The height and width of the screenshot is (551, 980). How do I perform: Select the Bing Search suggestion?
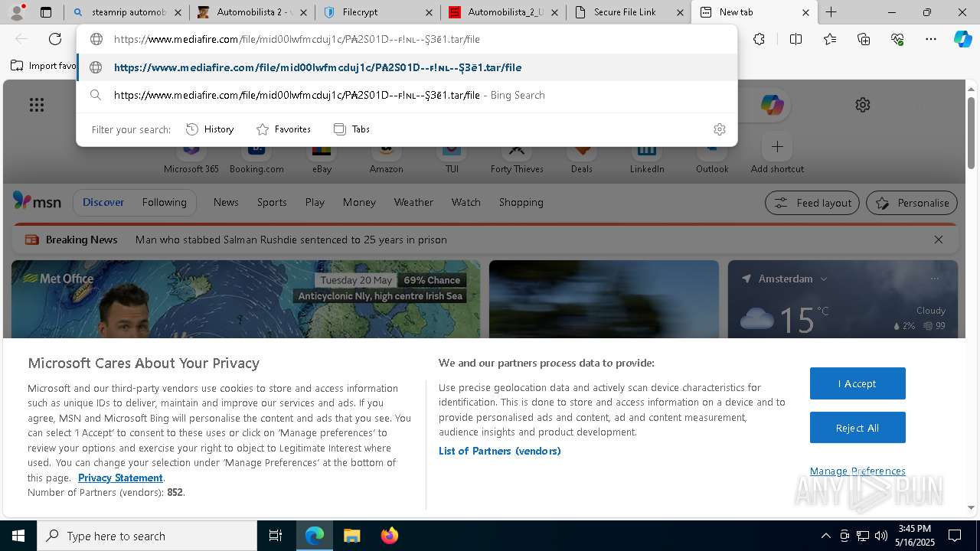pyautogui.click(x=407, y=95)
